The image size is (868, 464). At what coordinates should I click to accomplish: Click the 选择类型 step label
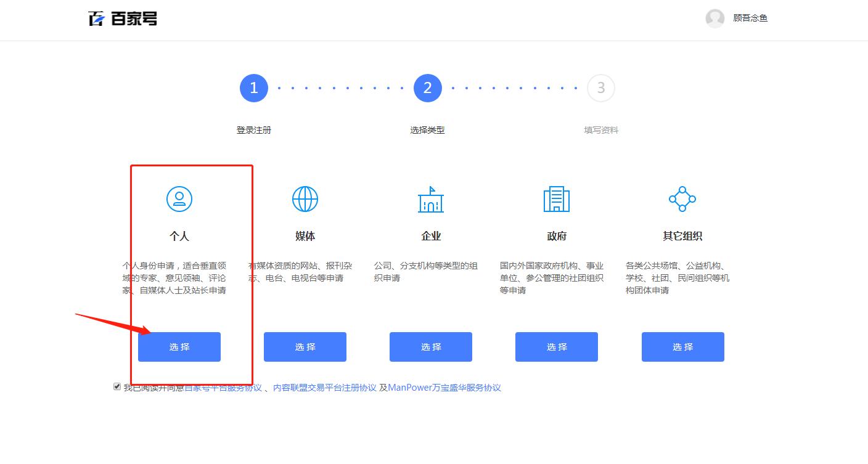pyautogui.click(x=428, y=129)
